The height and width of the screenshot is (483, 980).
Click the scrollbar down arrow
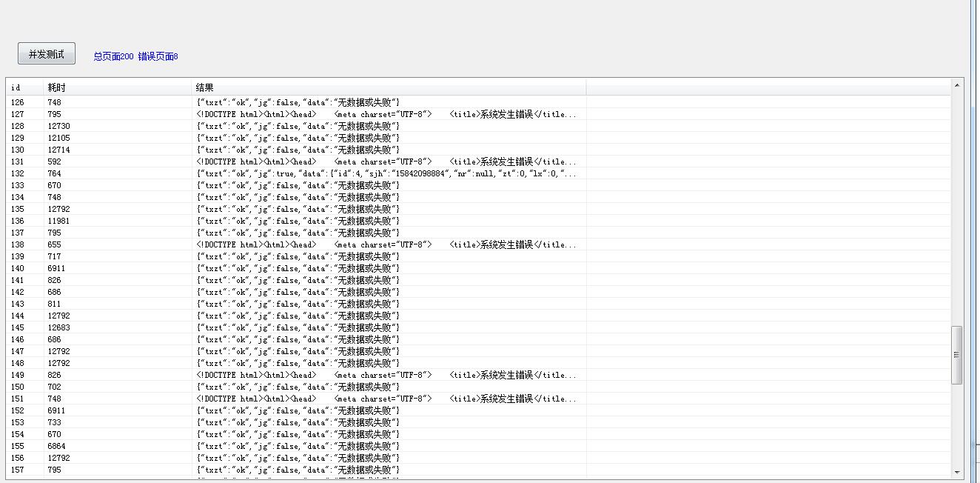(x=957, y=472)
